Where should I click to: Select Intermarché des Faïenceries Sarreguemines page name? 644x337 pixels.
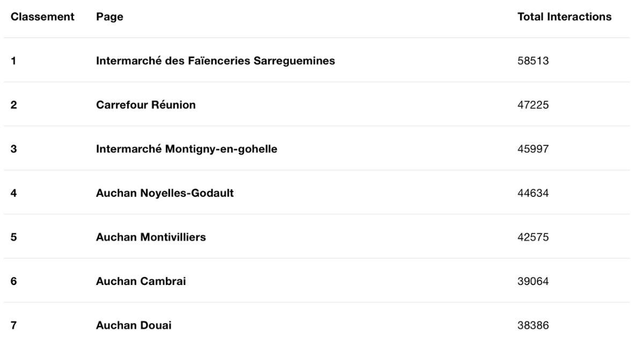point(215,61)
